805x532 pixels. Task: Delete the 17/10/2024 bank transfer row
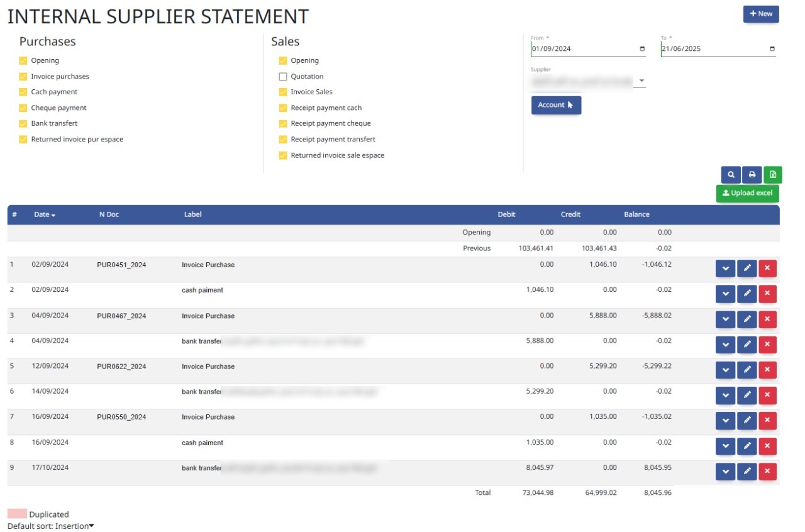click(x=767, y=472)
